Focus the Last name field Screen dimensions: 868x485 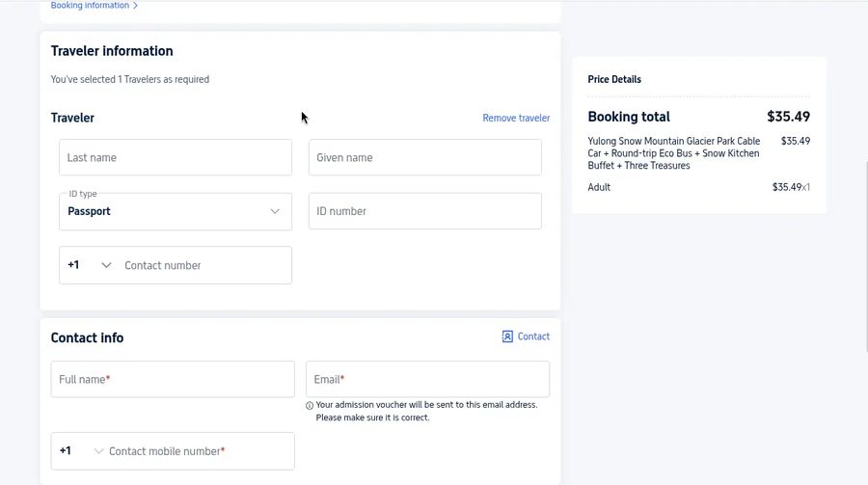click(176, 157)
